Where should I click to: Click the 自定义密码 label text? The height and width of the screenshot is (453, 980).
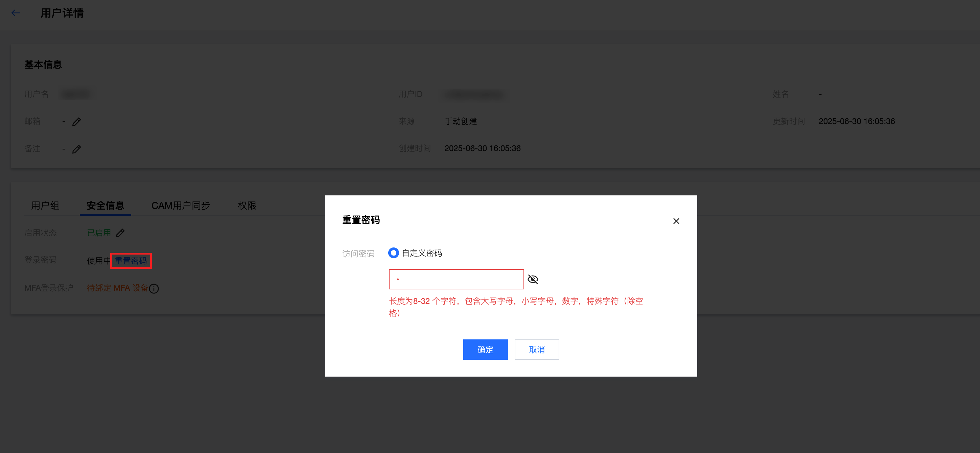(x=422, y=253)
